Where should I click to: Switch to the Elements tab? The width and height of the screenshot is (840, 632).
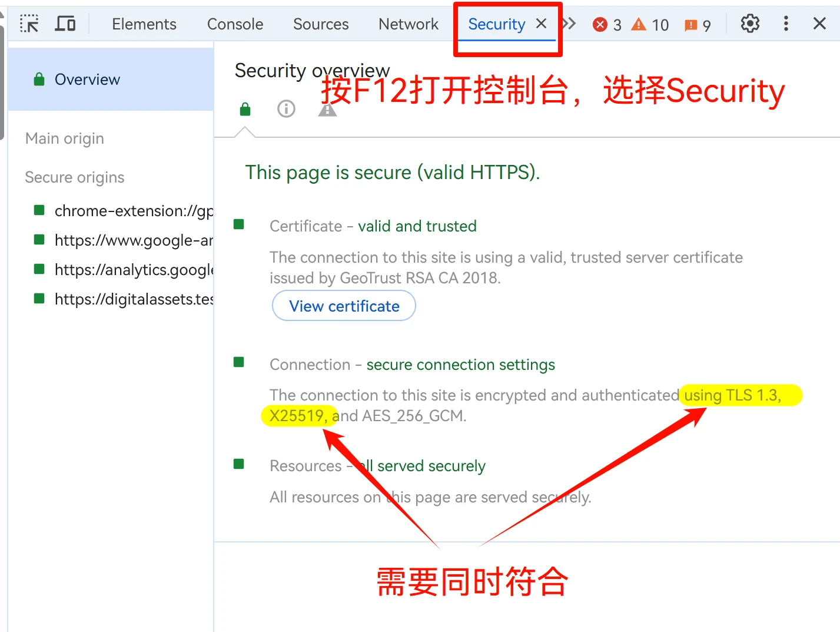144,24
